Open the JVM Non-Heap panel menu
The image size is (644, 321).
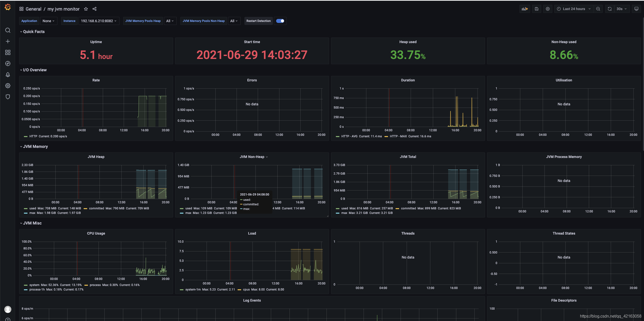click(x=267, y=157)
